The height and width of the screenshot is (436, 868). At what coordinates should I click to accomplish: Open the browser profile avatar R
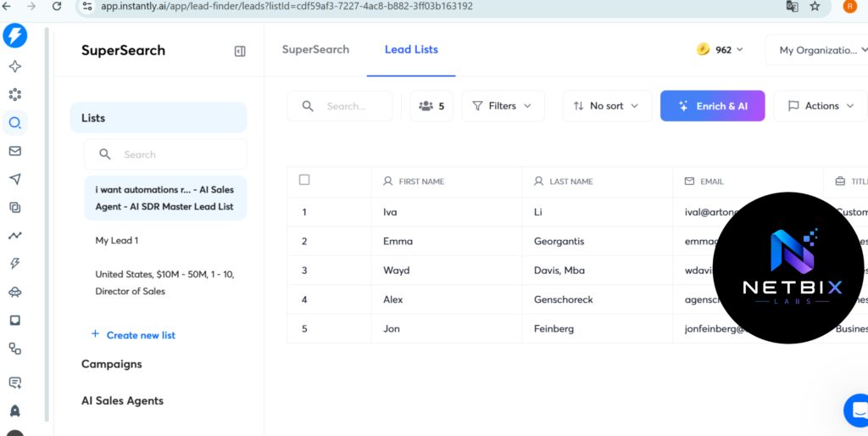[x=849, y=7]
